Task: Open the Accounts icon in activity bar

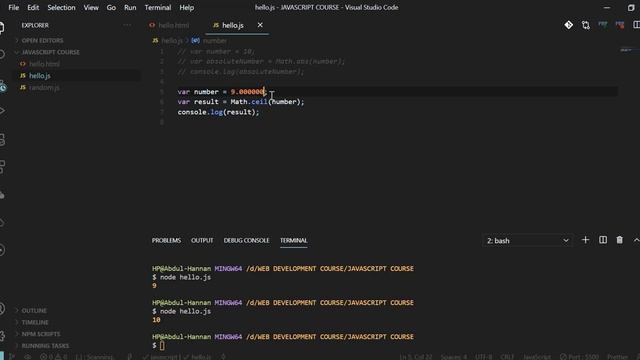Action: (x=2, y=308)
